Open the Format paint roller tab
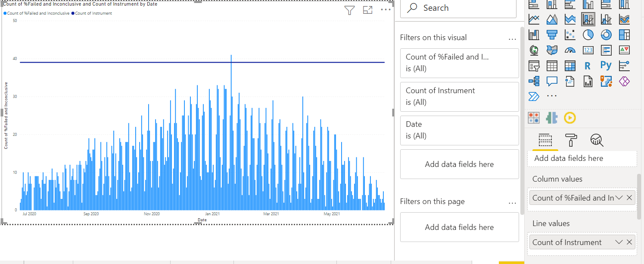 tap(571, 140)
